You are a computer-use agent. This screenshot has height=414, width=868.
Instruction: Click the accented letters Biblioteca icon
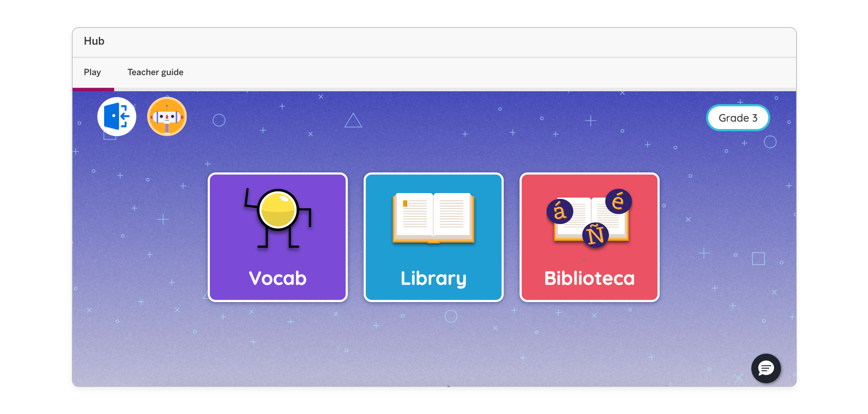point(589,218)
